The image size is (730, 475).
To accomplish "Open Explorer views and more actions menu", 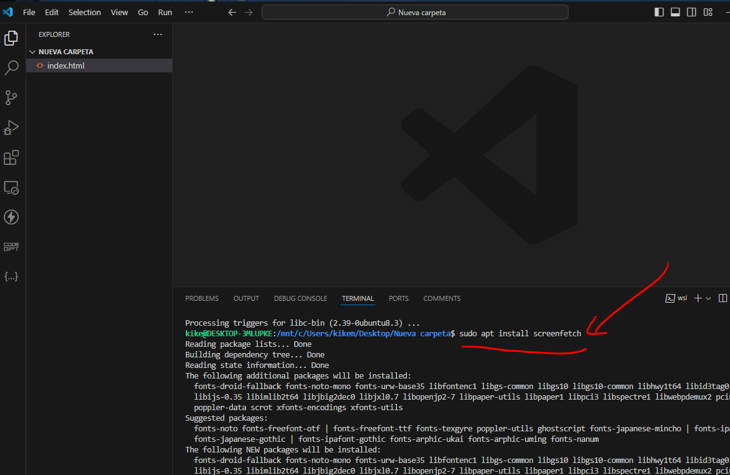I will (x=157, y=34).
